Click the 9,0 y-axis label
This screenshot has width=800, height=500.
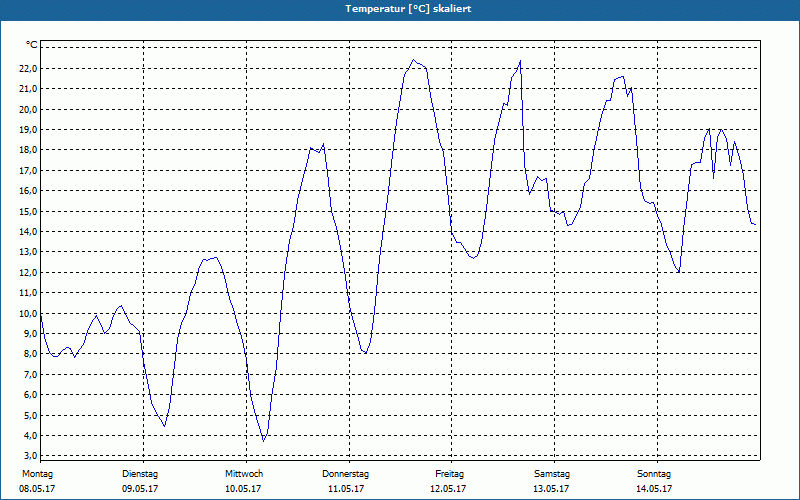click(31, 334)
